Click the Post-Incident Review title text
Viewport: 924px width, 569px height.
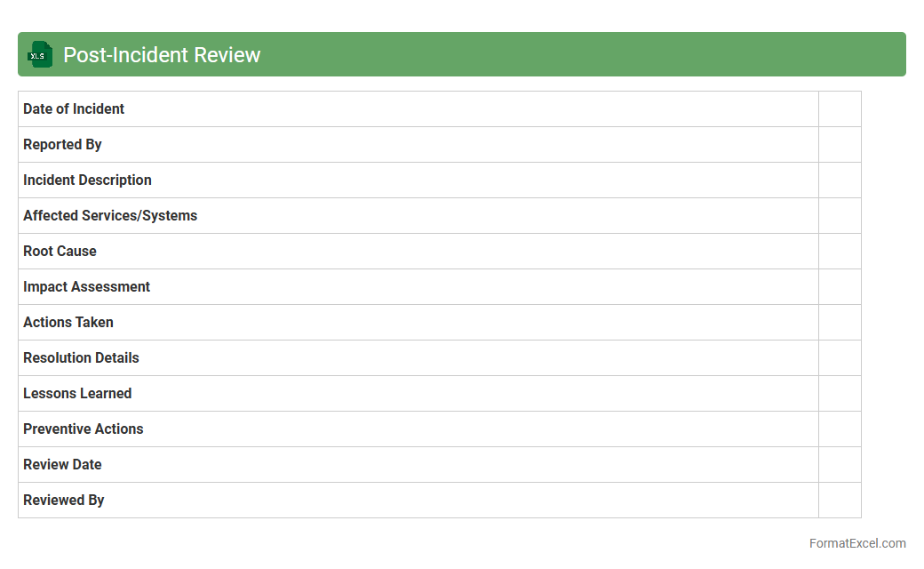click(162, 55)
